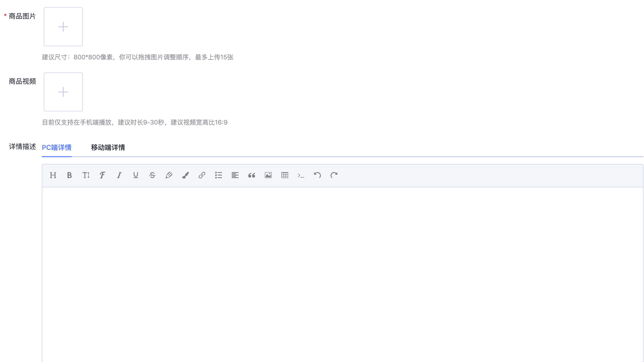This screenshot has width=644, height=362.
Task: Apply italic formatting
Action: coord(119,175)
